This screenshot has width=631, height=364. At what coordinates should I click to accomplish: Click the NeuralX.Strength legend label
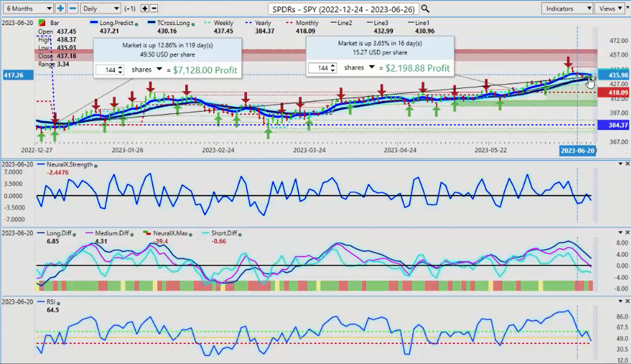coord(70,164)
